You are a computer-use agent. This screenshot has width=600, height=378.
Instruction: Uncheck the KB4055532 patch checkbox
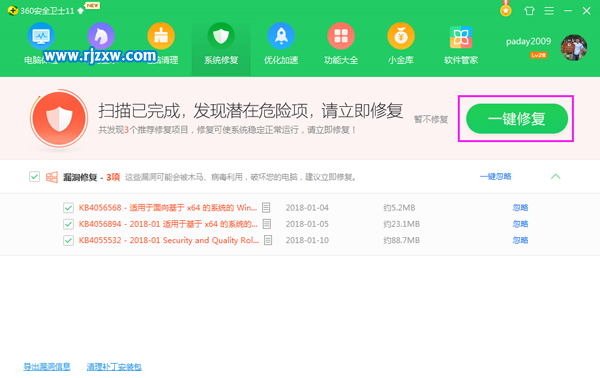68,240
